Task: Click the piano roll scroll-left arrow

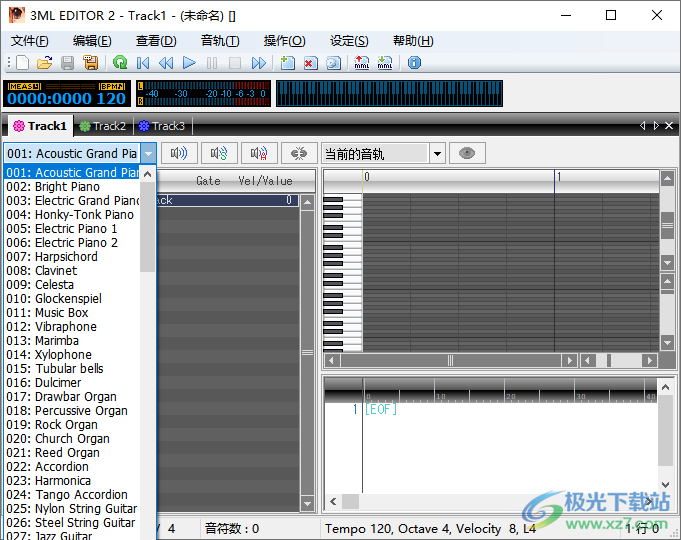Action: [332, 360]
